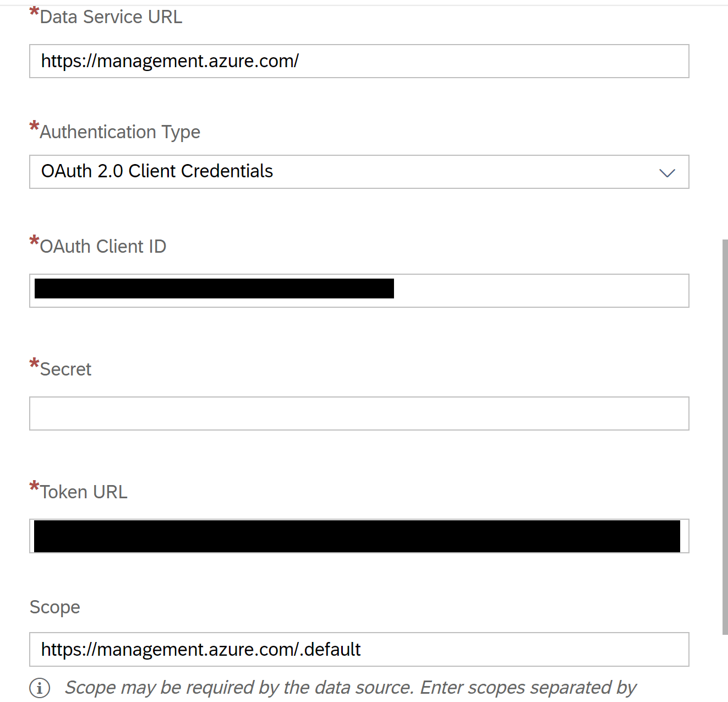Click the Authentication Type label
This screenshot has height=702, width=728.
pyautogui.click(x=120, y=132)
